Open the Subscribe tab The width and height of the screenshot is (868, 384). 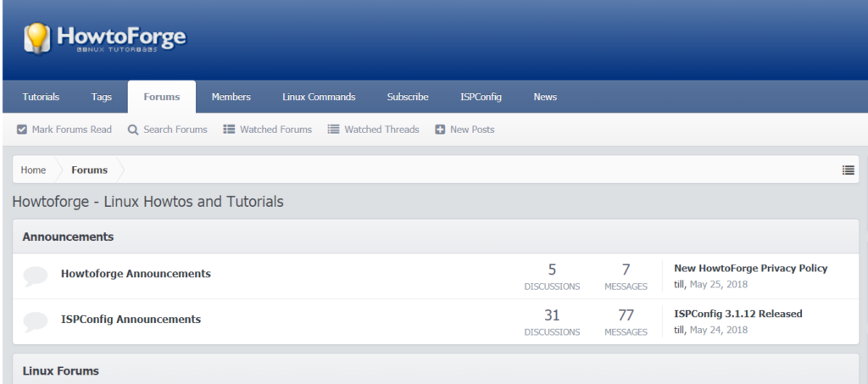coord(408,97)
